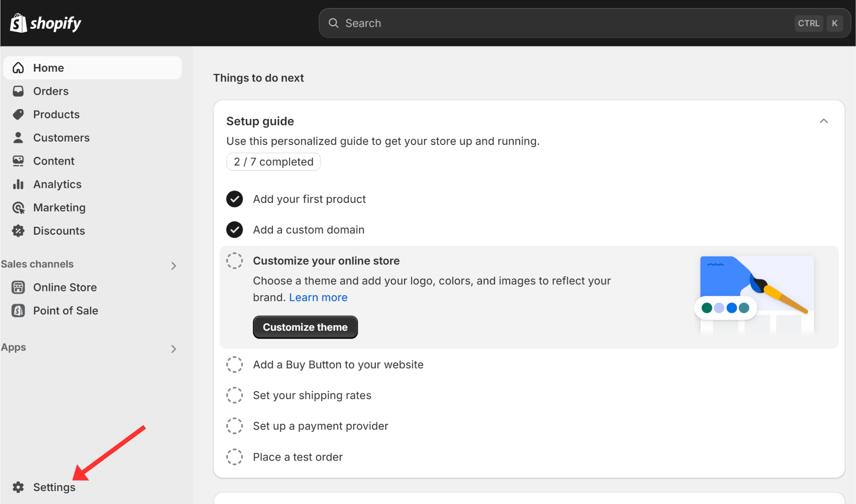856x504 pixels.
Task: Open the Online Store menu item
Action: [x=66, y=287]
